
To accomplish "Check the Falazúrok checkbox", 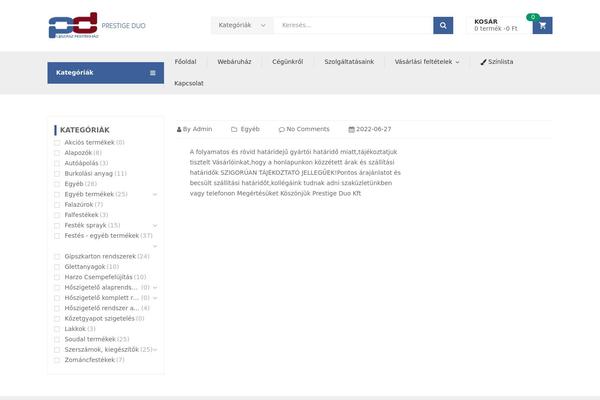I will [57, 205].
